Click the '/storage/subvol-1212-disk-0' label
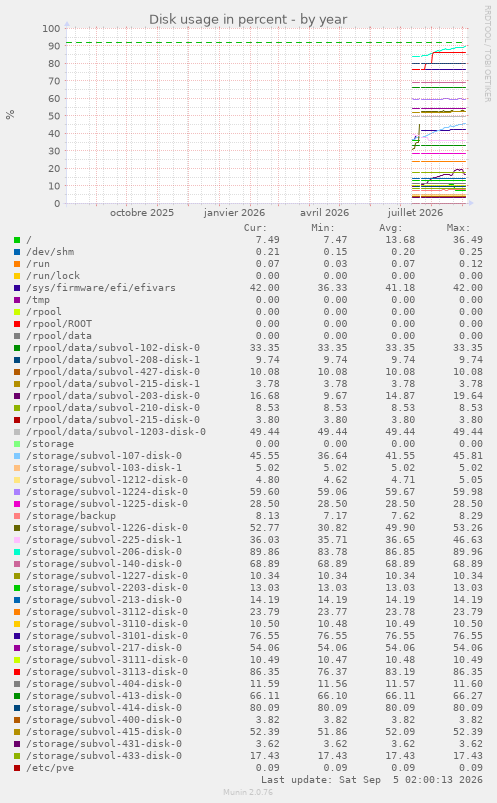The image size is (497, 803). pos(107,480)
